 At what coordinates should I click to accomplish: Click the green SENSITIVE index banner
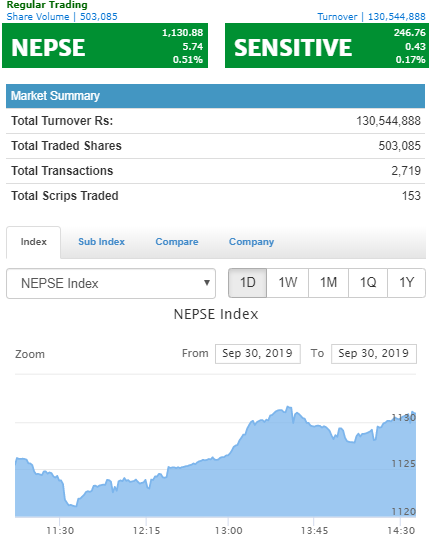327,45
